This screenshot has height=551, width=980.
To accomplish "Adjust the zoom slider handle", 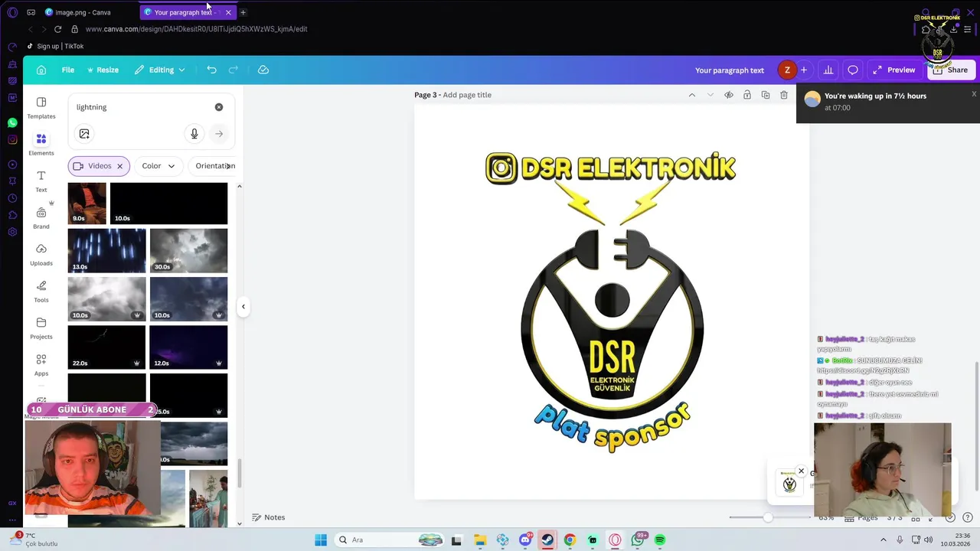I will (x=768, y=518).
